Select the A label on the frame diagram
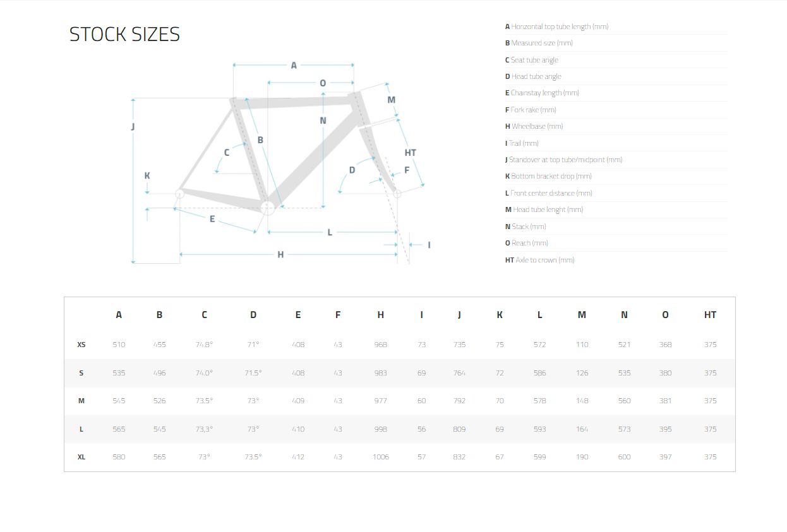The width and height of the screenshot is (787, 532). [294, 65]
